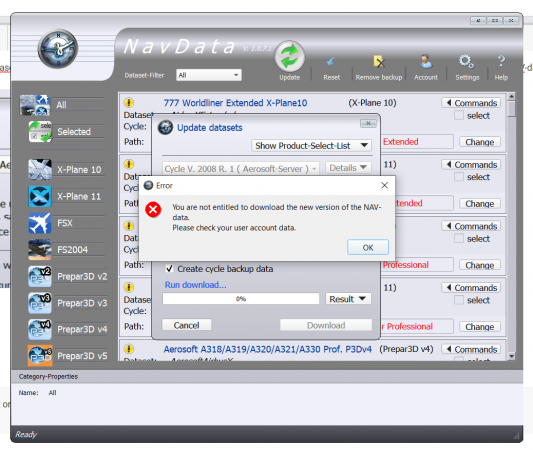The width and height of the screenshot is (533, 450).
Task: Toggle select checkbox for 777 Worldliner Extended
Action: pyautogui.click(x=459, y=116)
